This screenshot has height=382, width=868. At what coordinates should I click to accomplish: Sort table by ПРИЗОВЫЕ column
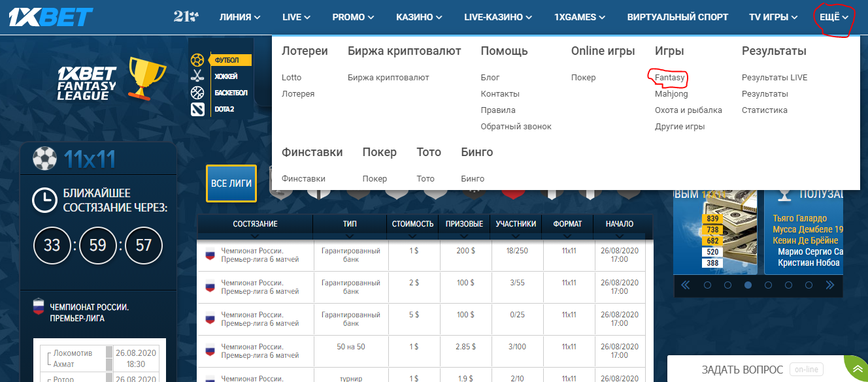[x=464, y=224]
